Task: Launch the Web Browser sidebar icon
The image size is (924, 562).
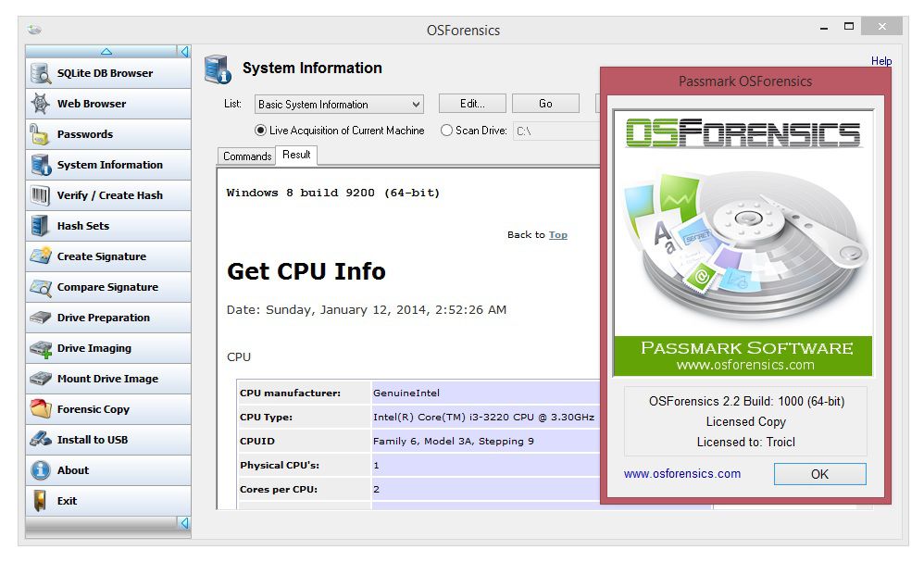Action: point(41,104)
